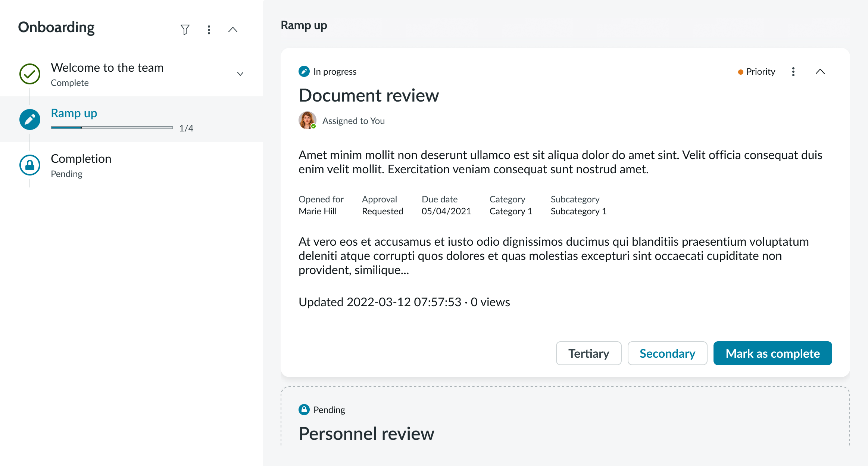Expand Welcome to the team step
Image resolution: width=868 pixels, height=466 pixels.
pyautogui.click(x=240, y=74)
